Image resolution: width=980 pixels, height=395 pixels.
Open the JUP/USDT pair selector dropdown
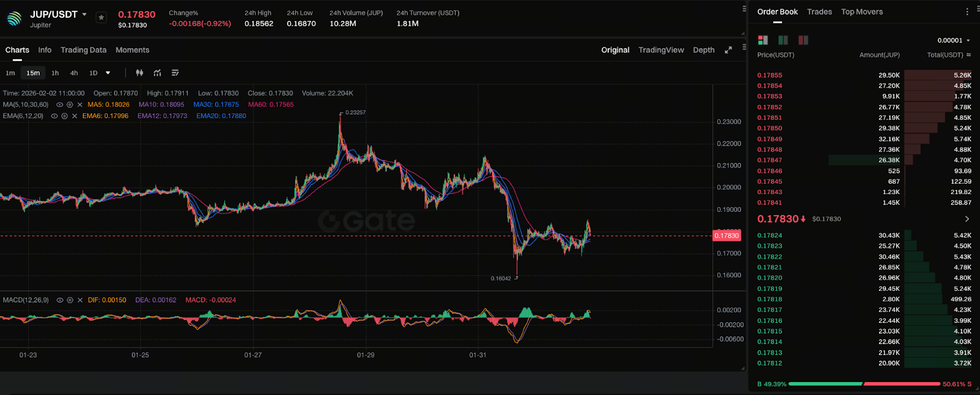(85, 14)
